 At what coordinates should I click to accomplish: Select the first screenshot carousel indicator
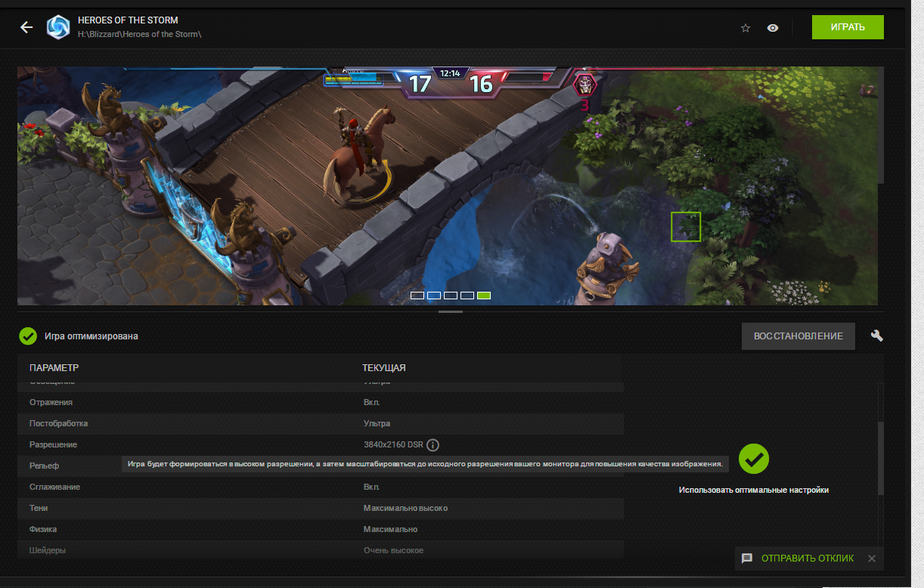pos(417,296)
